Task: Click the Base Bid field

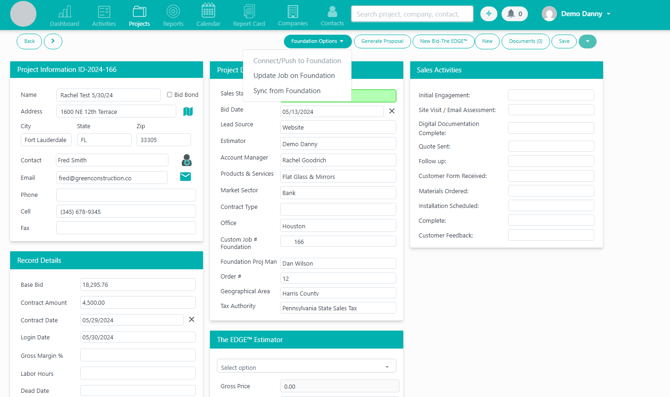Action: (x=138, y=285)
